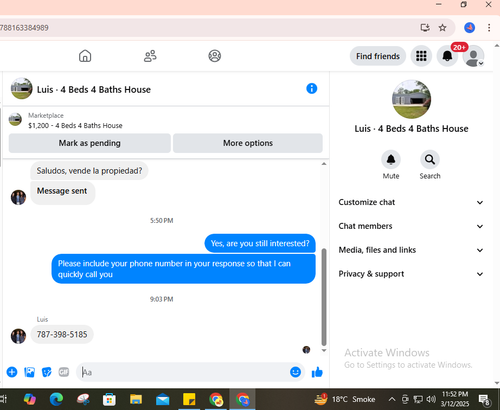
Task: Open the Mail app from the taskbar
Action: pyautogui.click(x=163, y=399)
